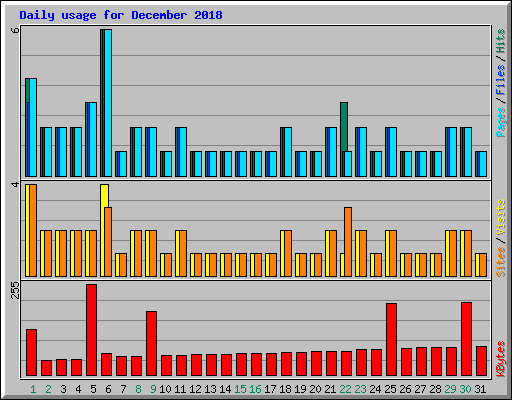
Task: Select day label "2" on the x-axis
Action: 48,389
